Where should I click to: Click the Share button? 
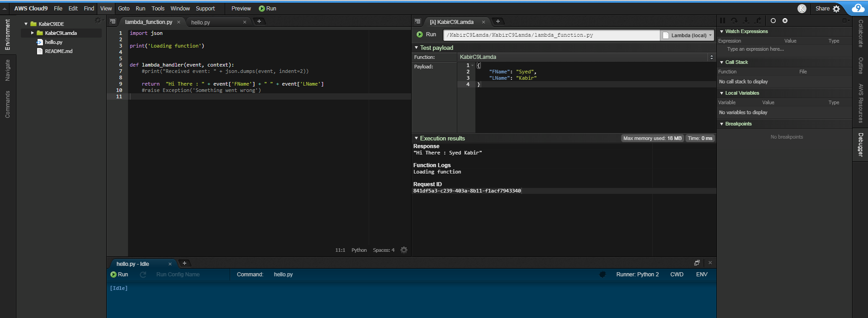pyautogui.click(x=822, y=9)
